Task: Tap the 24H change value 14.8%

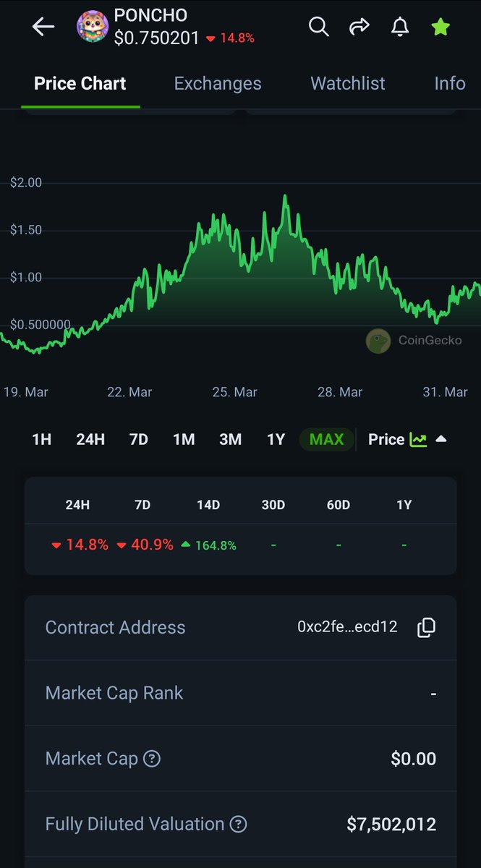Action: 80,545
